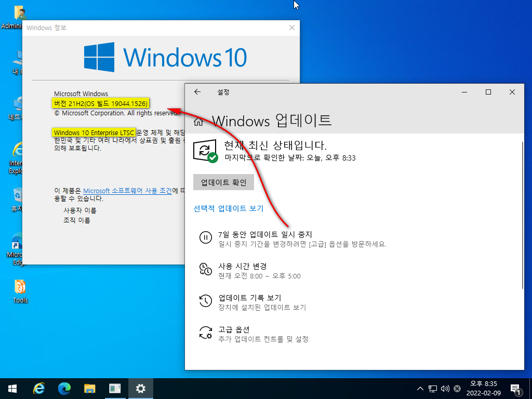Click 업데이트 확인 button
Viewport: 532px width, 399px height.
point(223,182)
